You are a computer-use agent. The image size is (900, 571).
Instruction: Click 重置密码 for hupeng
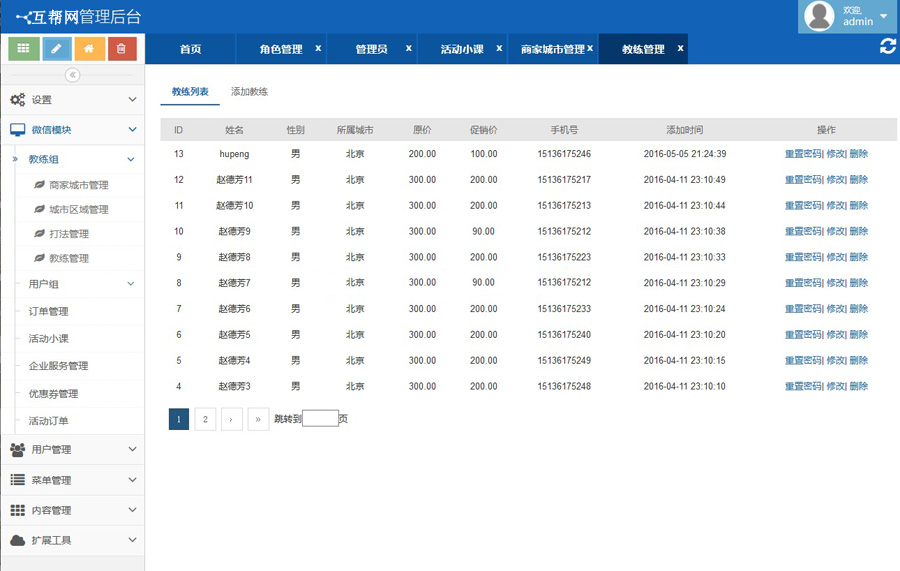[x=802, y=154]
